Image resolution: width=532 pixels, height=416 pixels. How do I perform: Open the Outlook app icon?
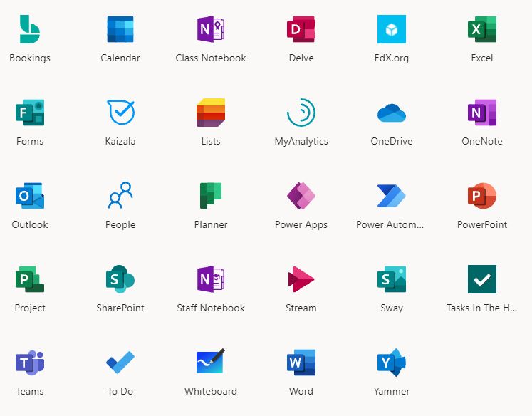pos(30,196)
